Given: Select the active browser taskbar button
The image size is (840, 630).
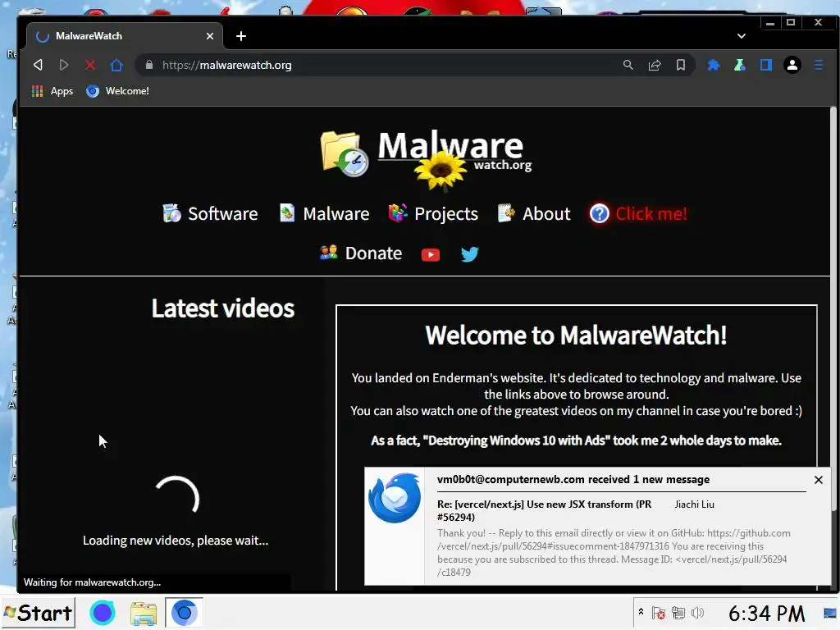Looking at the screenshot, I should [x=184, y=612].
